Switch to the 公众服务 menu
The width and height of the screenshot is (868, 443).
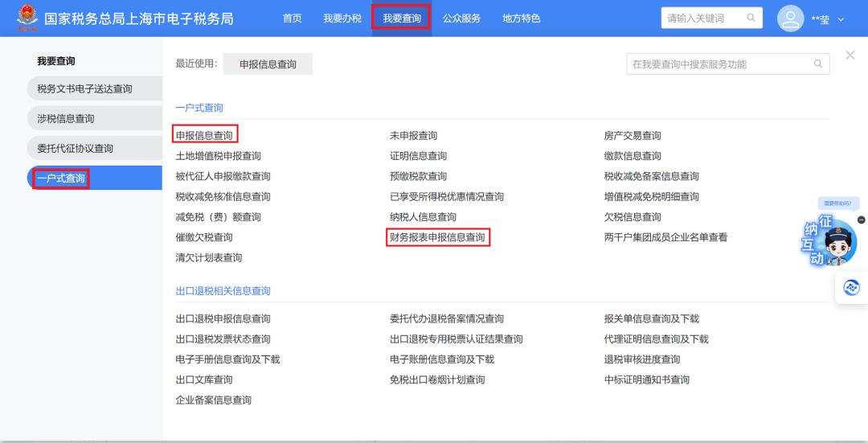461,18
